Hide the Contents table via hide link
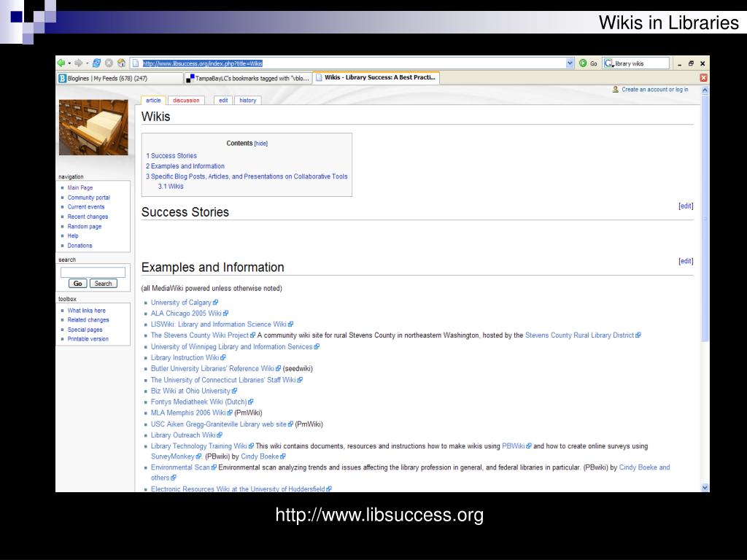Screen dimensions: 747x560 point(260,144)
